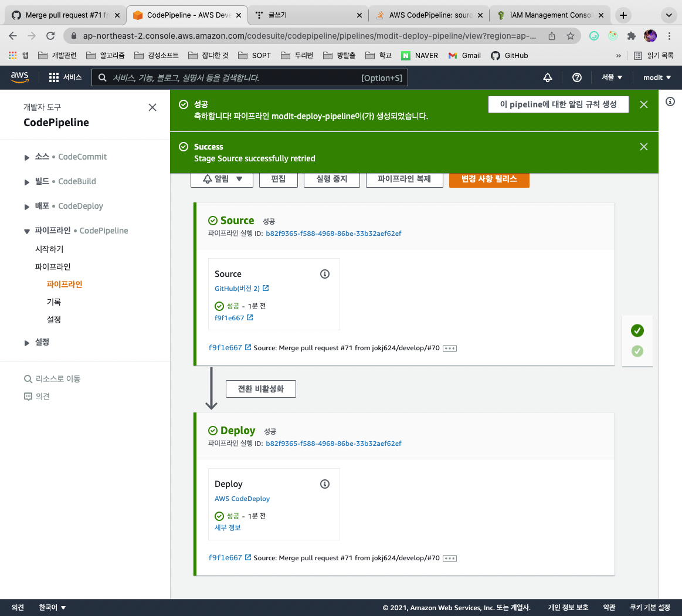Image resolution: width=682 pixels, height=616 pixels.
Task: Open the 앱 apps bookmark shortcut
Action: pyautogui.click(x=18, y=55)
